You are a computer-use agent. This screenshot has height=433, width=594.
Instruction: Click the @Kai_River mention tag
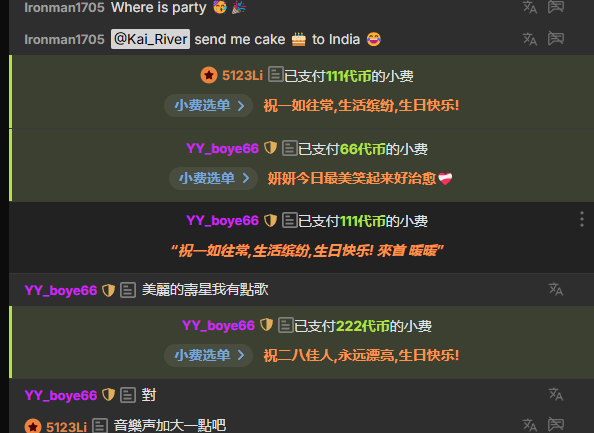point(150,39)
